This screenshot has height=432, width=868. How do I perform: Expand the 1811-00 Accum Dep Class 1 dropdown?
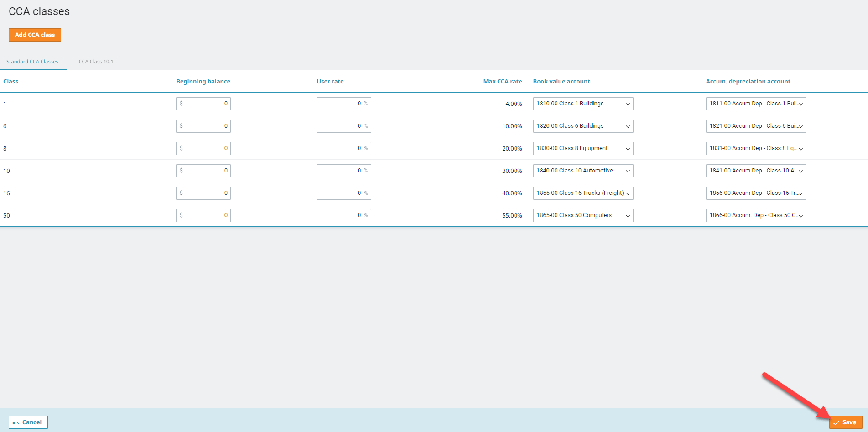756,104
